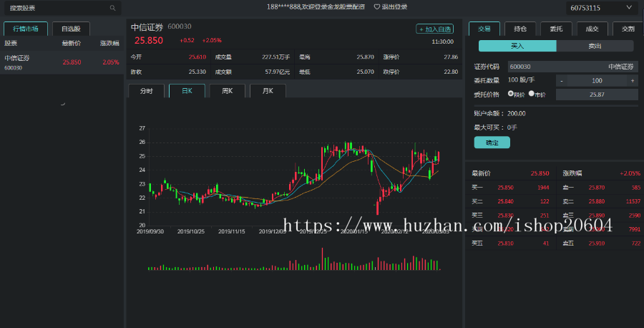
Task: Click the 最高 value 25.870
Action: click(x=365, y=57)
